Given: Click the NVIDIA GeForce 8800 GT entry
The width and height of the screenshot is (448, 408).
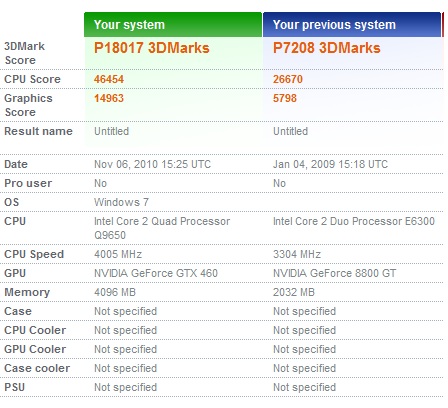Looking at the screenshot, I should point(335,273).
